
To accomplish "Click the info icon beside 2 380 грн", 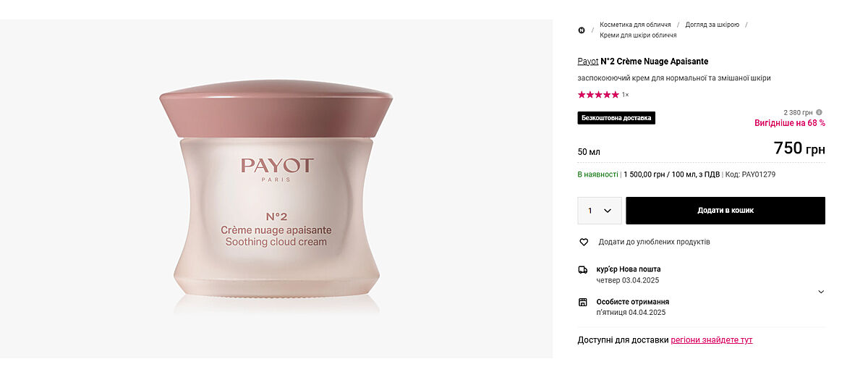I will coord(819,112).
